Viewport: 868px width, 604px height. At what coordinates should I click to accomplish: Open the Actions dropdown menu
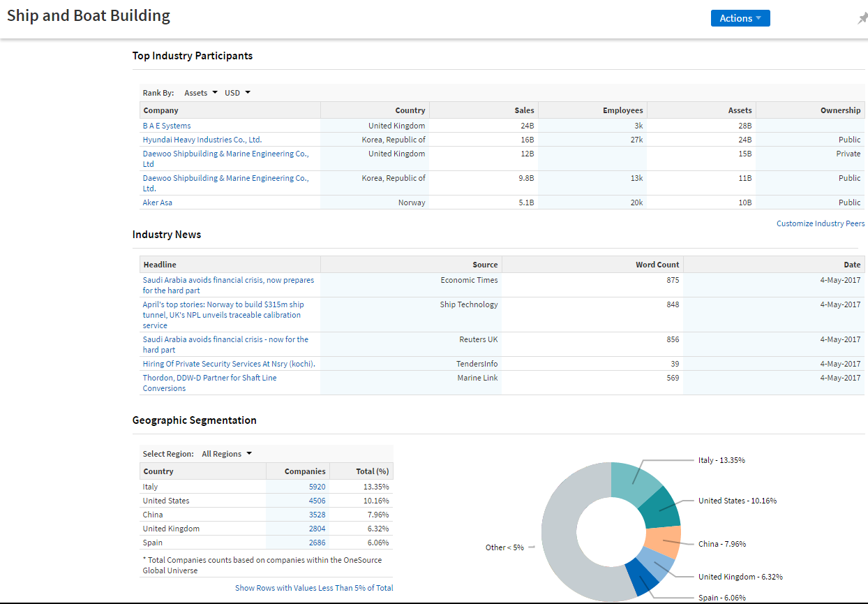740,18
